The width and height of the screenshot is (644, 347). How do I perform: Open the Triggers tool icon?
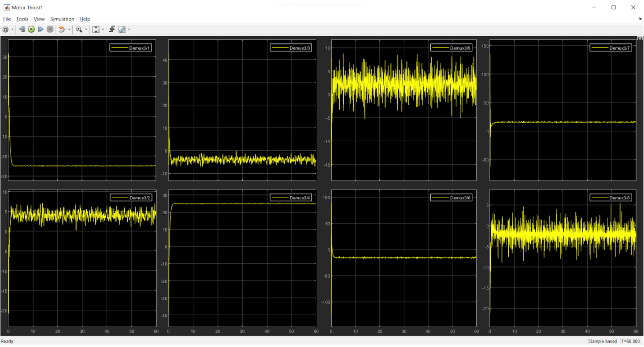(x=112, y=30)
